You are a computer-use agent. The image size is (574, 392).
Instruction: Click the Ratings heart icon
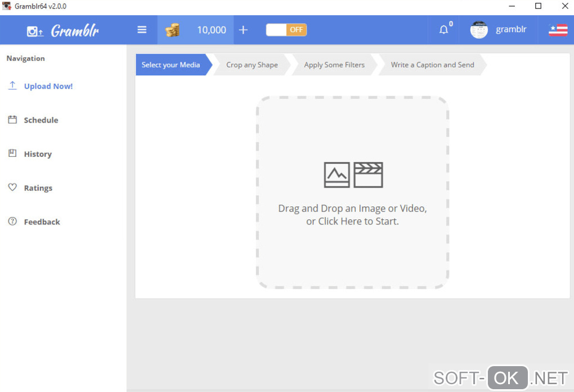[12, 187]
